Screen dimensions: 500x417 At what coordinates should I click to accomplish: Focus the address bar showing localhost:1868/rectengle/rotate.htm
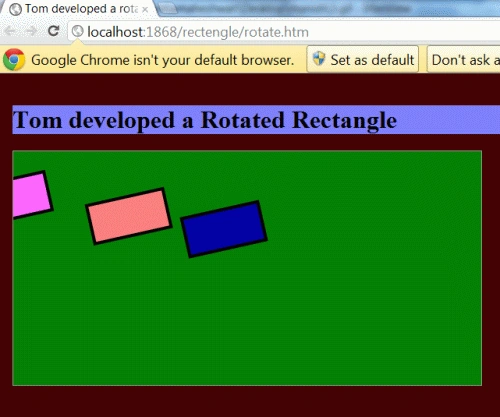pos(283,32)
